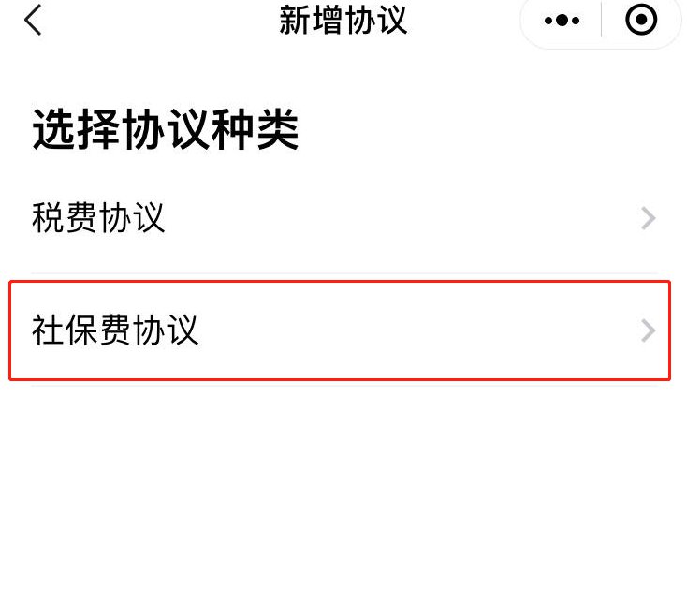Click the characters 新增 in the title bar
The width and height of the screenshot is (687, 616).
[x=311, y=21]
